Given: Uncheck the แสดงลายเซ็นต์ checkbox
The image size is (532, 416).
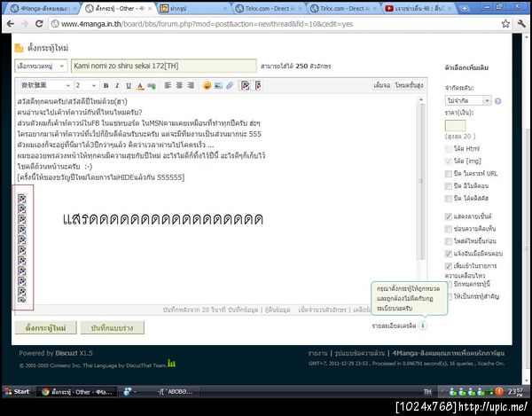Looking at the screenshot, I should pos(449,216).
